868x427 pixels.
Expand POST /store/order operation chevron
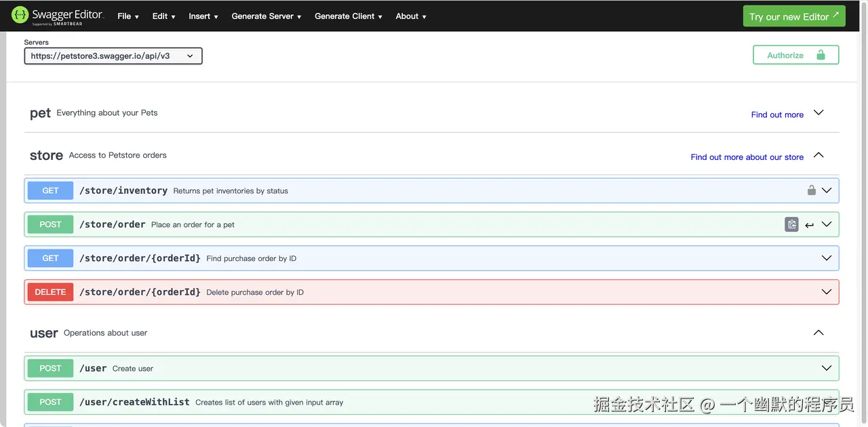coord(827,224)
